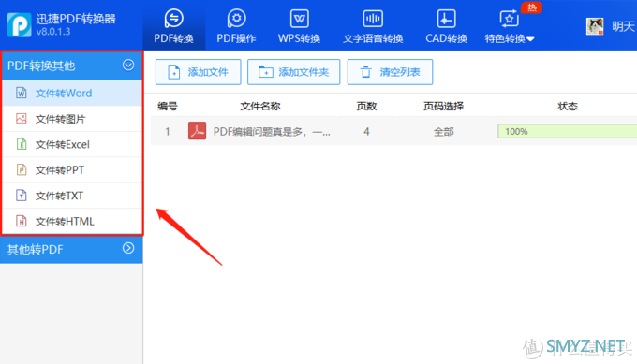
Task: Click the TXT file icon in sidebar
Action: point(22,196)
